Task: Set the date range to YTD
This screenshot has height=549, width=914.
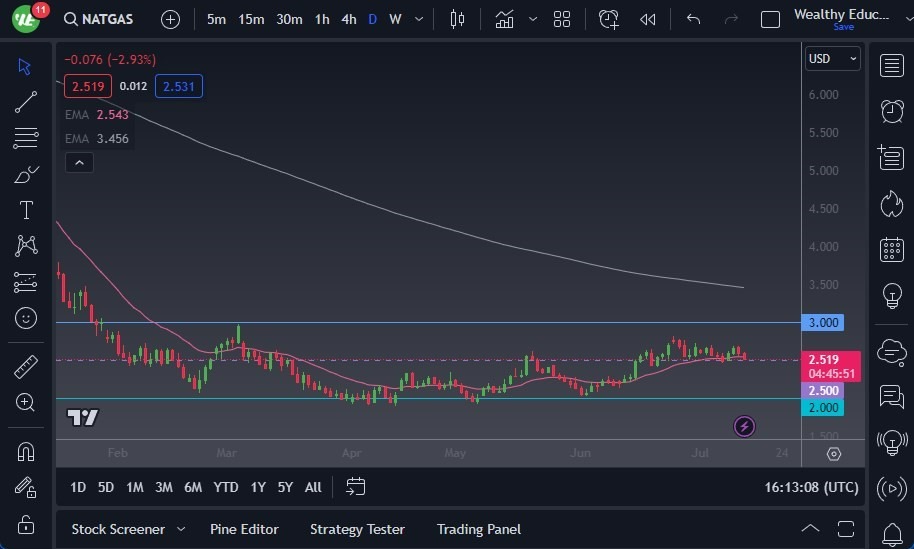Action: pyautogui.click(x=226, y=487)
